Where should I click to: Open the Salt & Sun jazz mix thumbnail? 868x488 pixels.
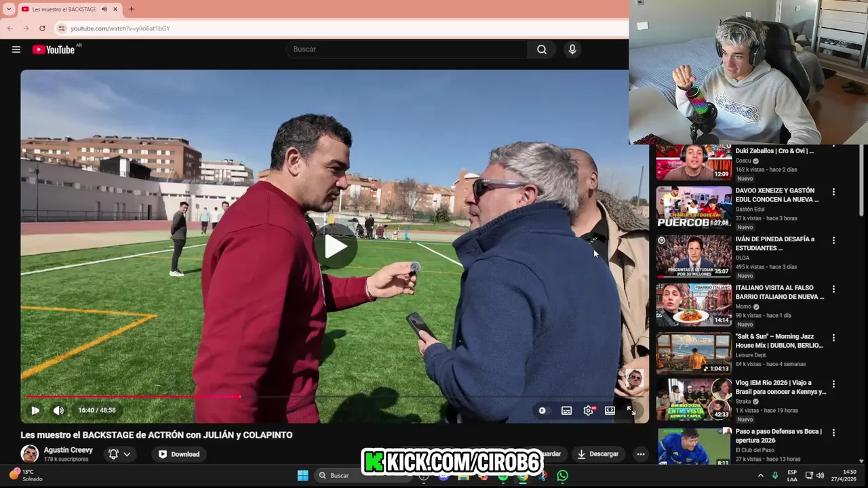click(694, 353)
